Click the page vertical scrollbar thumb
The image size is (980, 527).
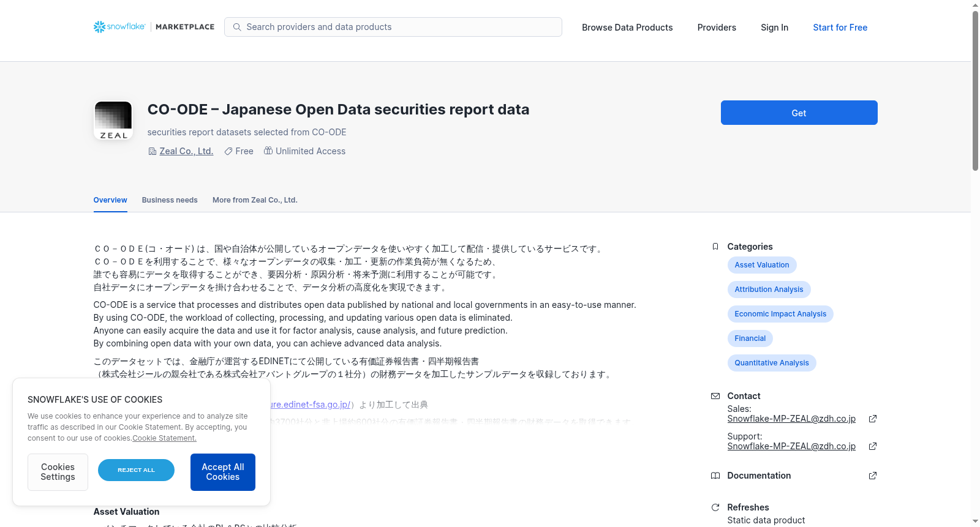pyautogui.click(x=975, y=91)
